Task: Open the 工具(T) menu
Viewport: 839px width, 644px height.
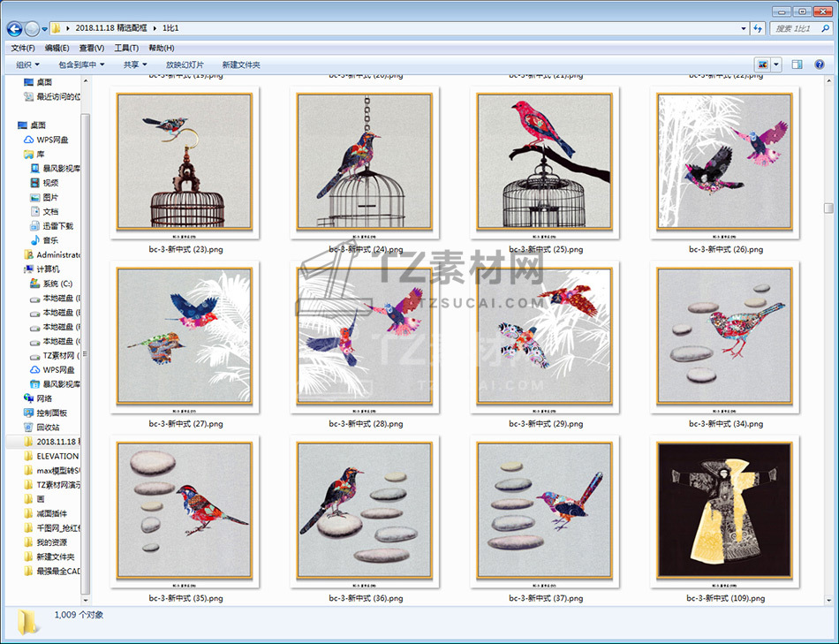Action: tap(126, 48)
